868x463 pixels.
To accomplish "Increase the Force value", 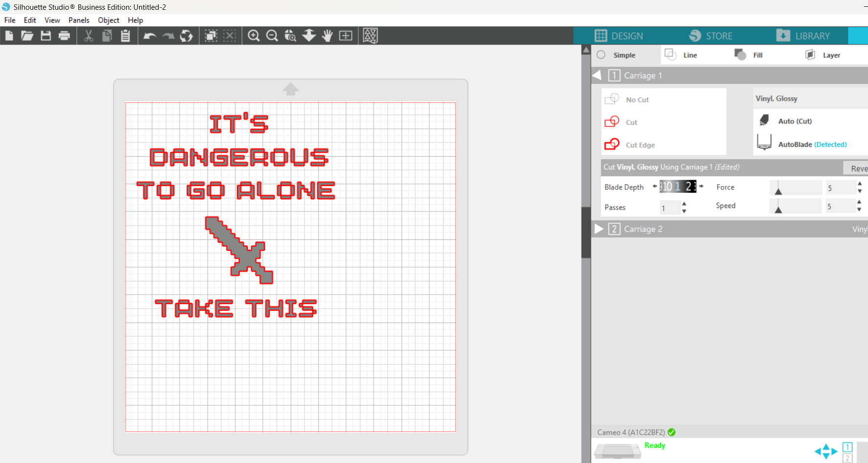I will [x=860, y=184].
